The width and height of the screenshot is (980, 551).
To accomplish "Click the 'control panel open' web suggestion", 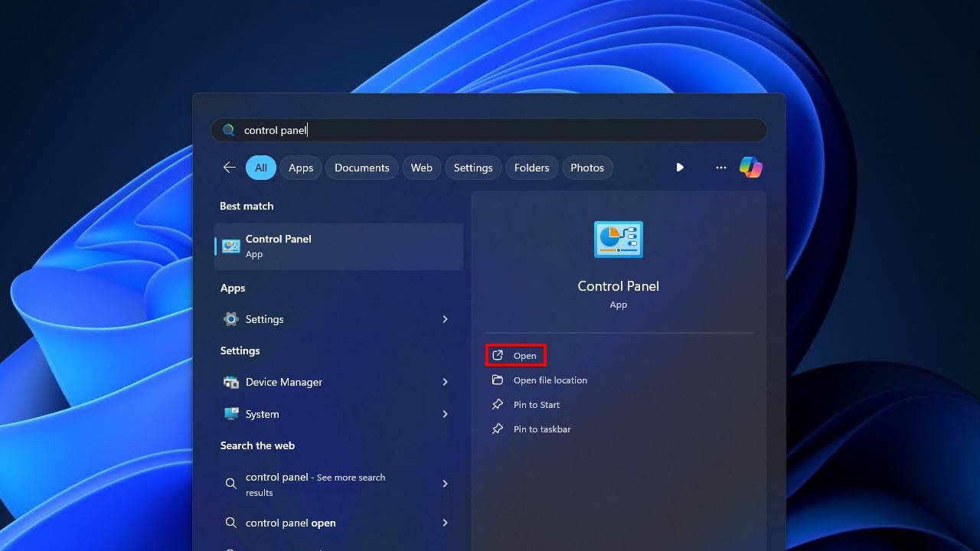I will (338, 523).
